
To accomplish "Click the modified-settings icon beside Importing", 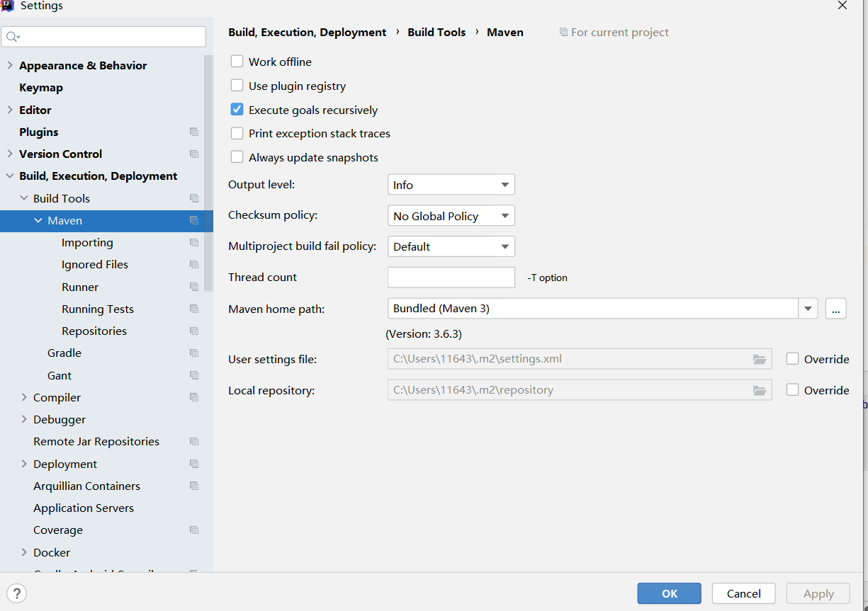I will pyautogui.click(x=194, y=242).
